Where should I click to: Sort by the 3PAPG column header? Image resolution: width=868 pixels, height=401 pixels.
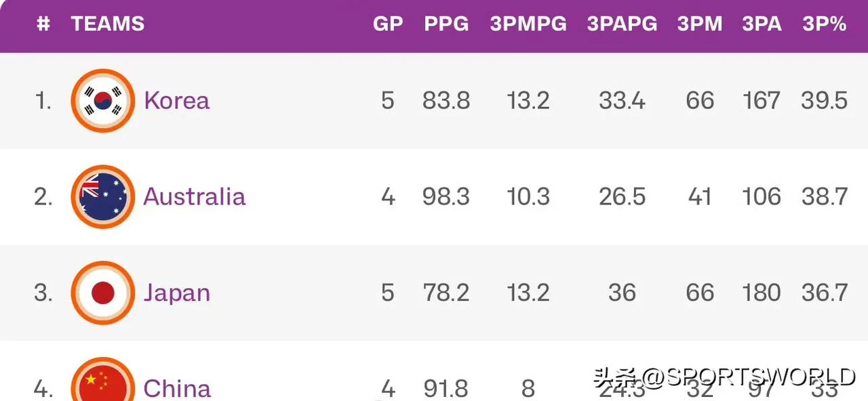pos(622,24)
